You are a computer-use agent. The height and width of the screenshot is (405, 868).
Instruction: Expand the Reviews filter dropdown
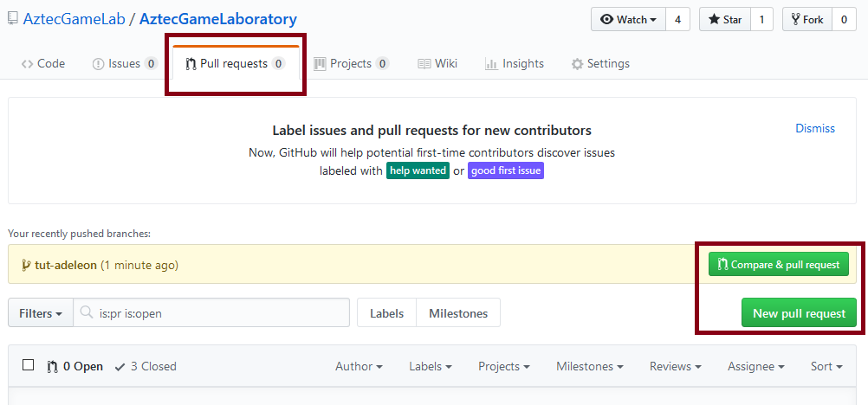(676, 366)
